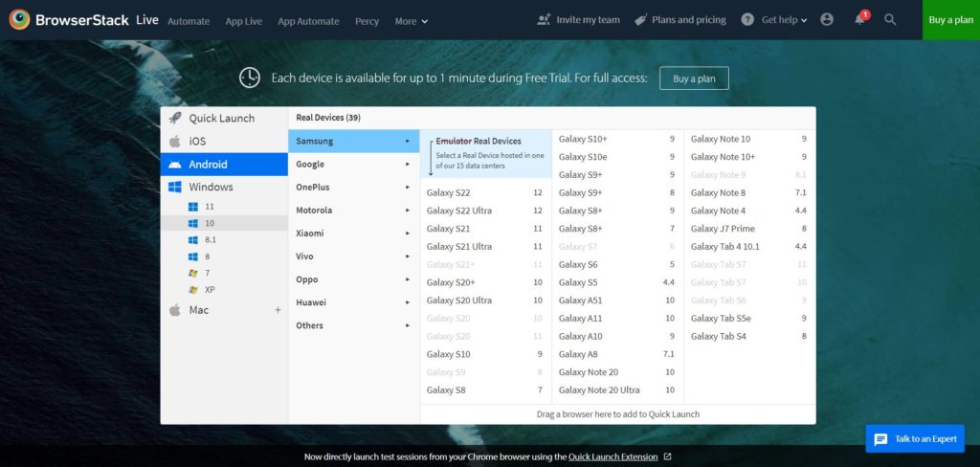Click the Windows logo icon beside Windows
Screen dimensions: 980x467
coord(175,187)
